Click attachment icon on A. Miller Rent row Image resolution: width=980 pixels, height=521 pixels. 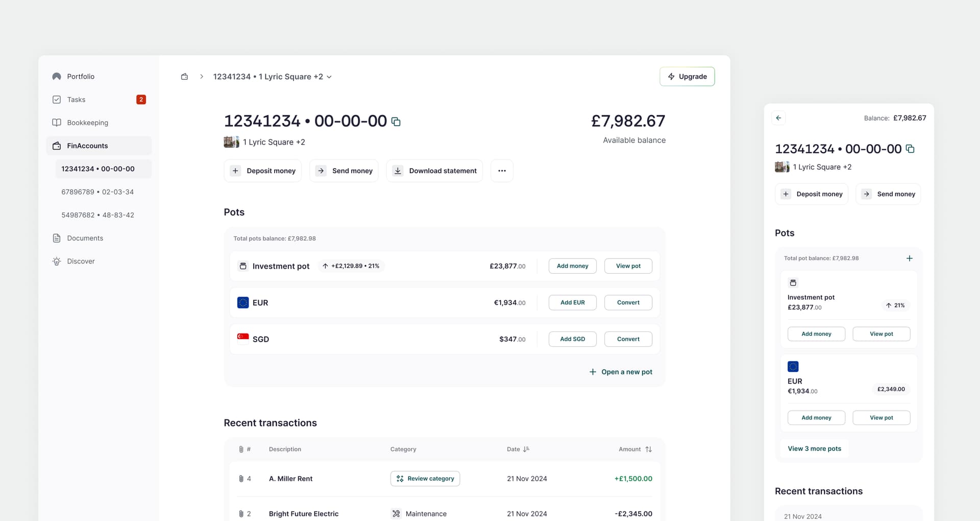[x=241, y=479]
